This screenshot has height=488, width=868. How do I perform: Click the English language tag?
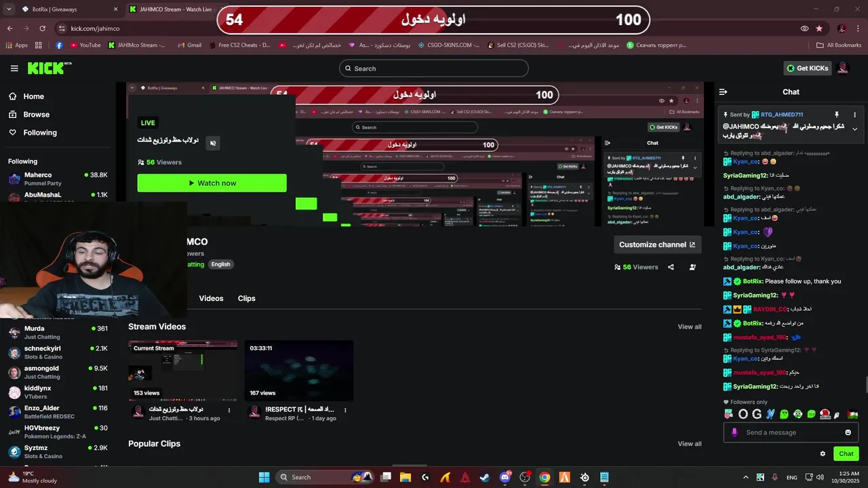coord(220,264)
